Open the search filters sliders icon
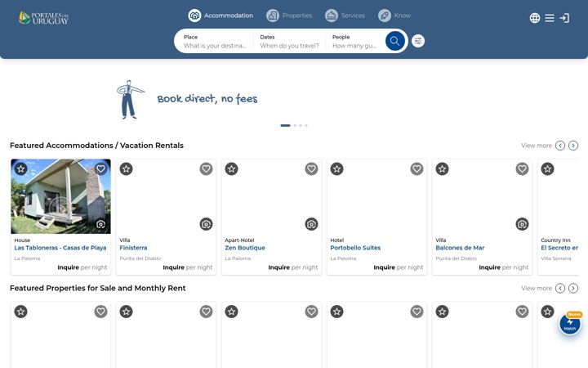The image size is (588, 368). pos(418,41)
